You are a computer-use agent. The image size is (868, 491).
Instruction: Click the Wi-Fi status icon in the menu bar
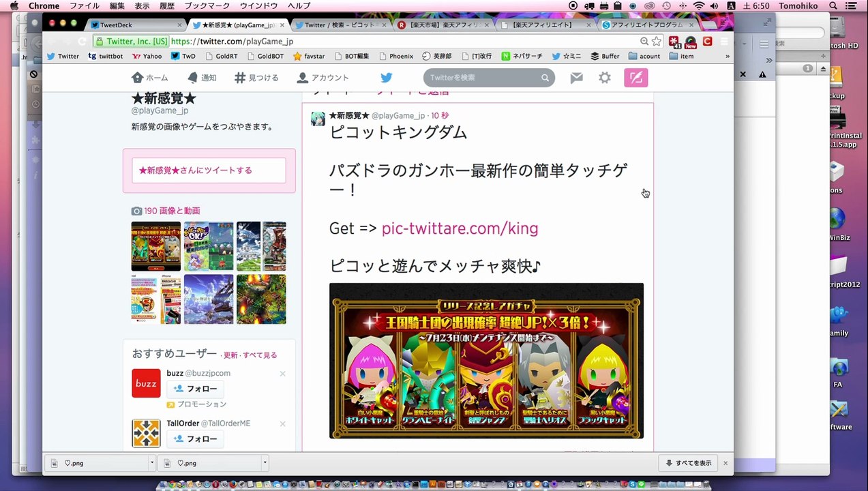click(x=699, y=5)
